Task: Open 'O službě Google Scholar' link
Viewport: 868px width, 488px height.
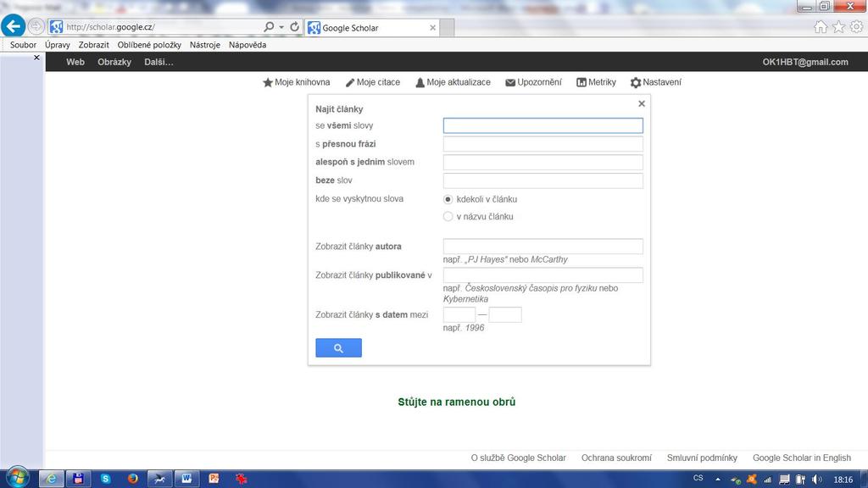Action: (x=518, y=457)
